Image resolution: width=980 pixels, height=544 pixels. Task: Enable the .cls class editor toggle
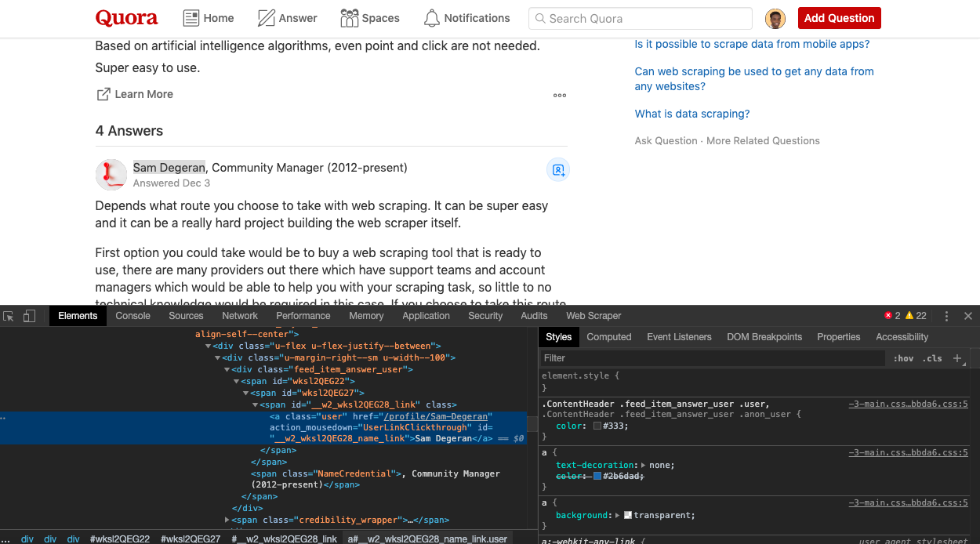tap(933, 357)
